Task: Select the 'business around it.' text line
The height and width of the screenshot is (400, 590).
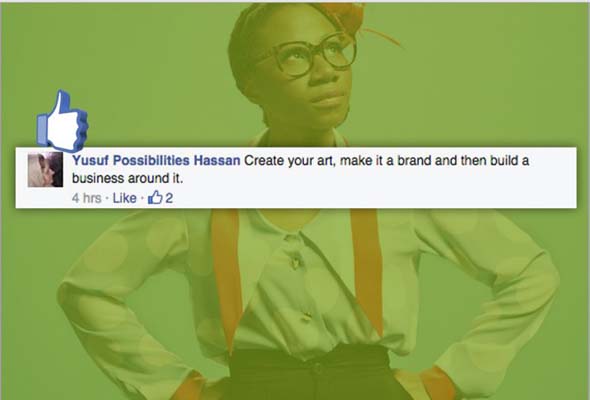Action: (128, 178)
